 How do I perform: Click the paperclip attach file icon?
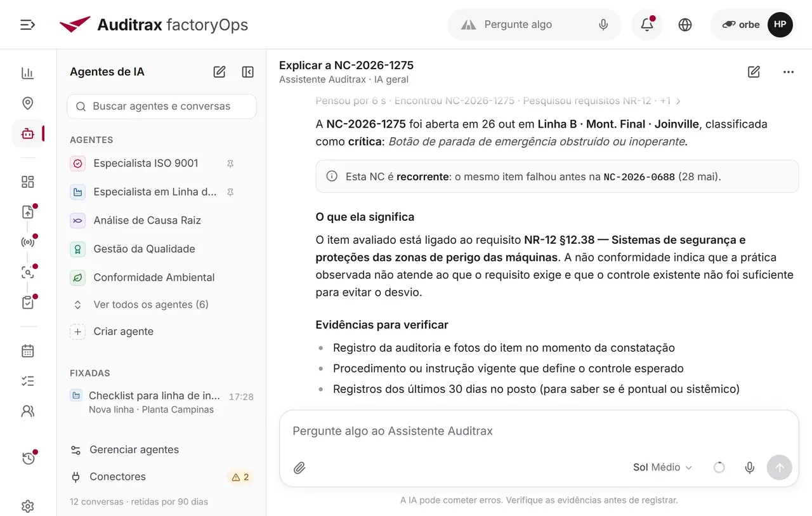[x=299, y=468]
